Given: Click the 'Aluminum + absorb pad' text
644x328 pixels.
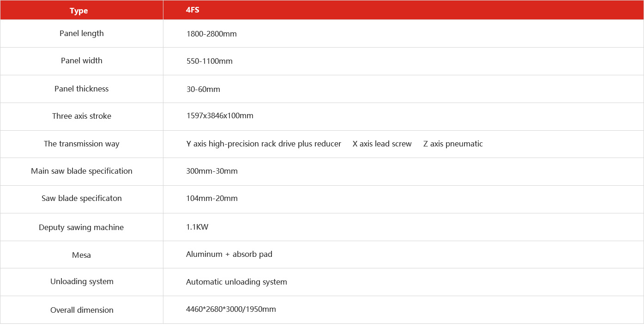Looking at the screenshot, I should pos(229,254).
